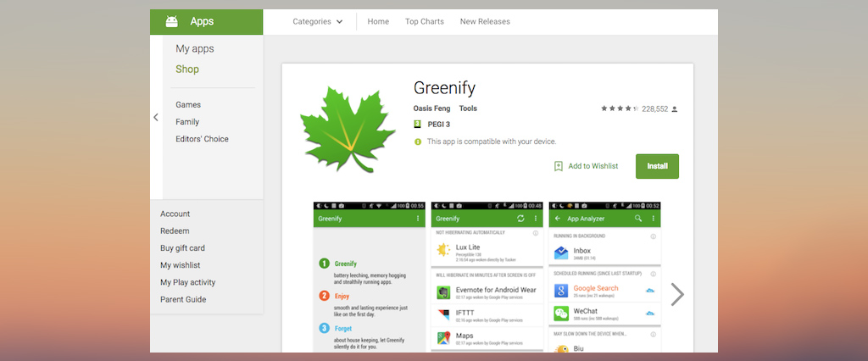The width and height of the screenshot is (868, 361).
Task: Click the PEGI 3 rating badge icon
Action: (417, 125)
